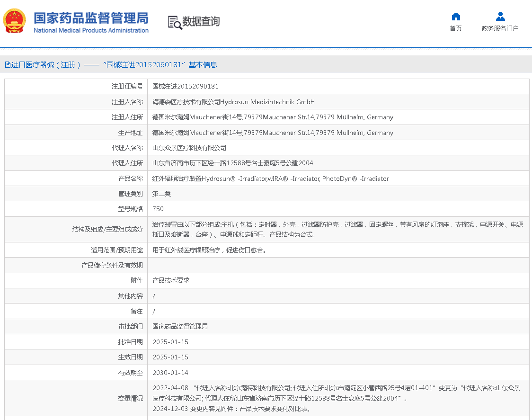Screen dimensions: 532x420
Task: Select registrant name Hydrosun Medizintechnik GmbH
Action: coord(267,102)
